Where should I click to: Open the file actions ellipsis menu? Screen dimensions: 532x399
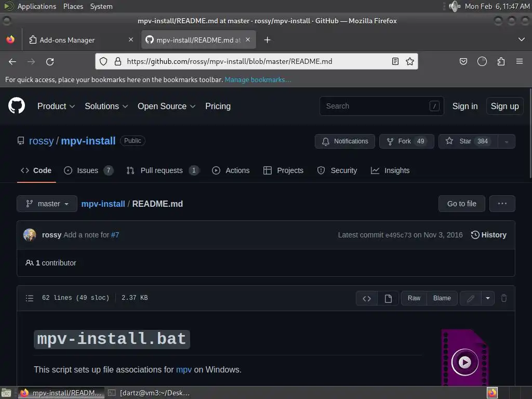[x=502, y=204]
